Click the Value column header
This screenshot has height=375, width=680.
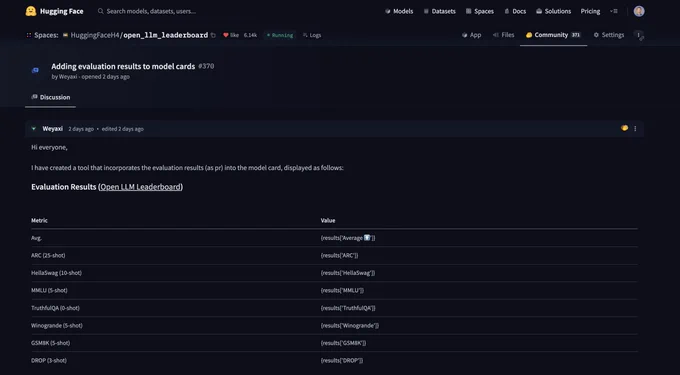pyautogui.click(x=328, y=220)
